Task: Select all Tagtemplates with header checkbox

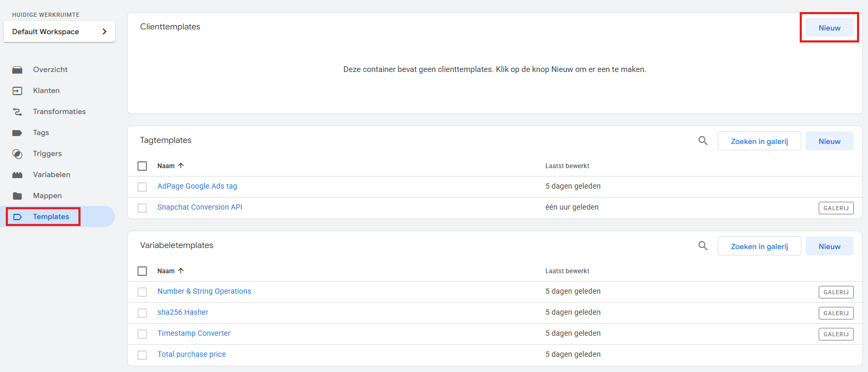Action: click(x=142, y=166)
